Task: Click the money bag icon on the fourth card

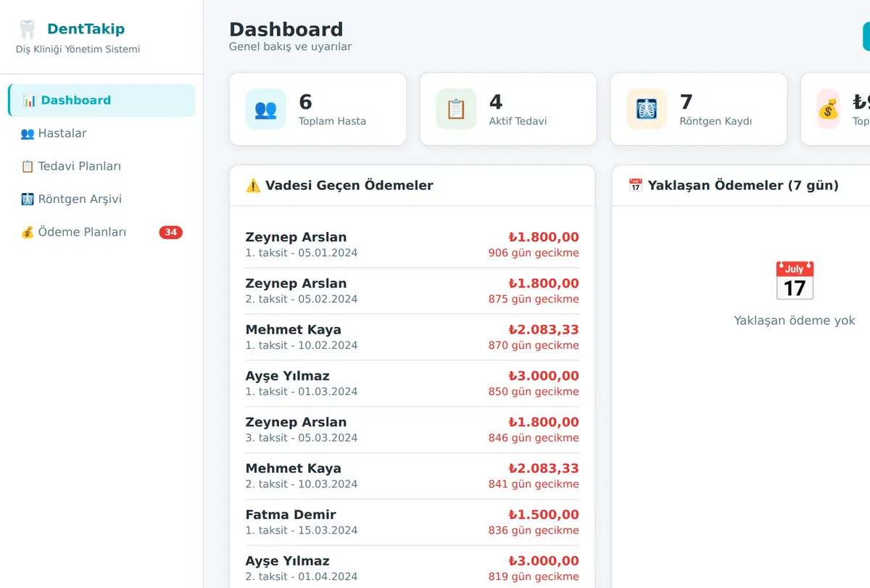Action: [x=828, y=109]
